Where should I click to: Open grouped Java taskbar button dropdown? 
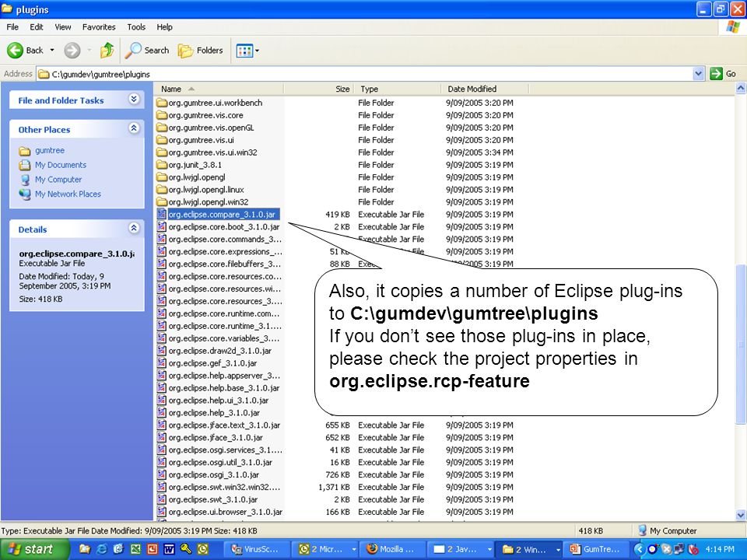tap(489, 549)
